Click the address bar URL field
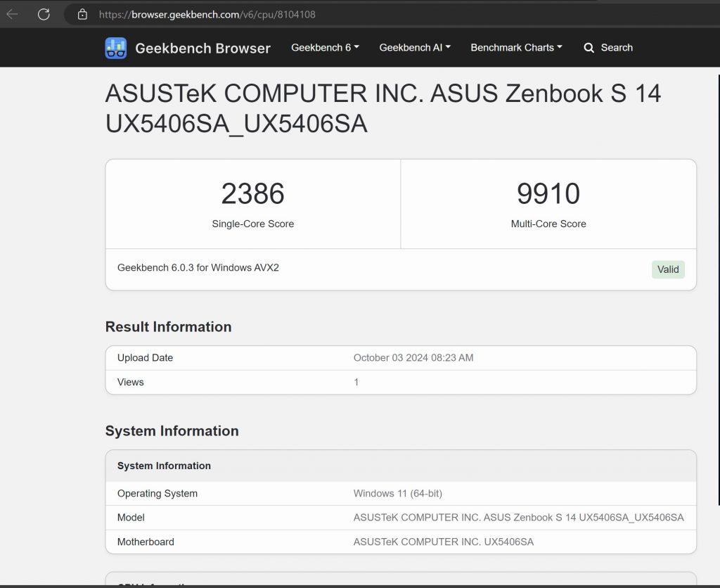This screenshot has width=720, height=588. pos(390,14)
